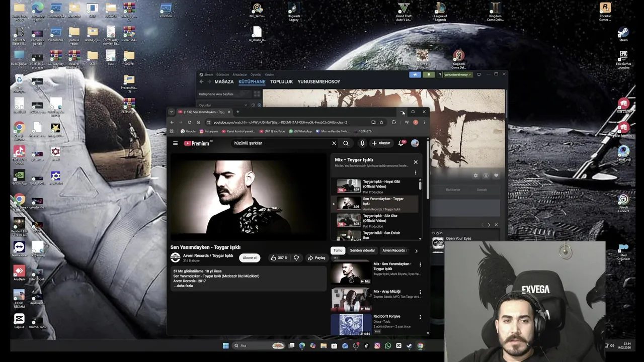Viewport: 644px width, 362px height.
Task: Click the Chrome address bar URL
Action: [x=280, y=122]
